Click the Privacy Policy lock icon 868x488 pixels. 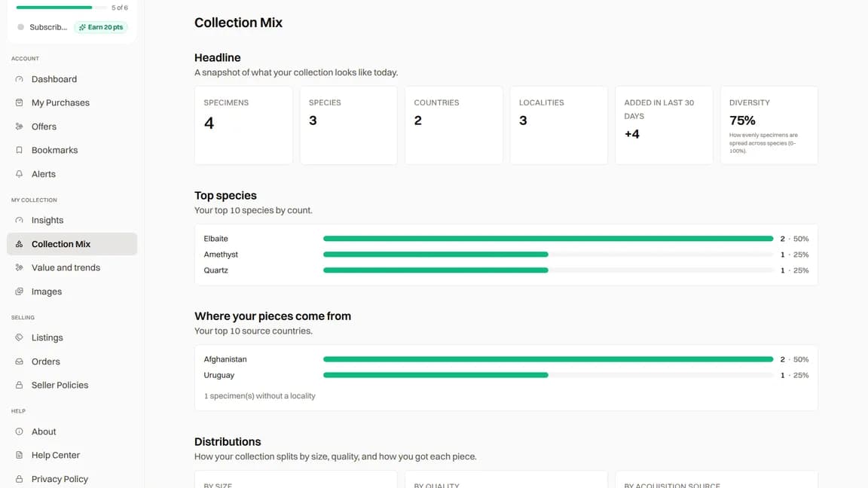coord(20,479)
